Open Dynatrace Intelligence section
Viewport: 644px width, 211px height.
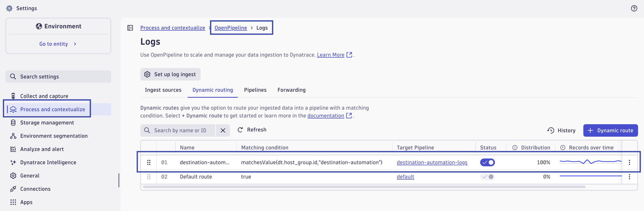(x=58, y=162)
